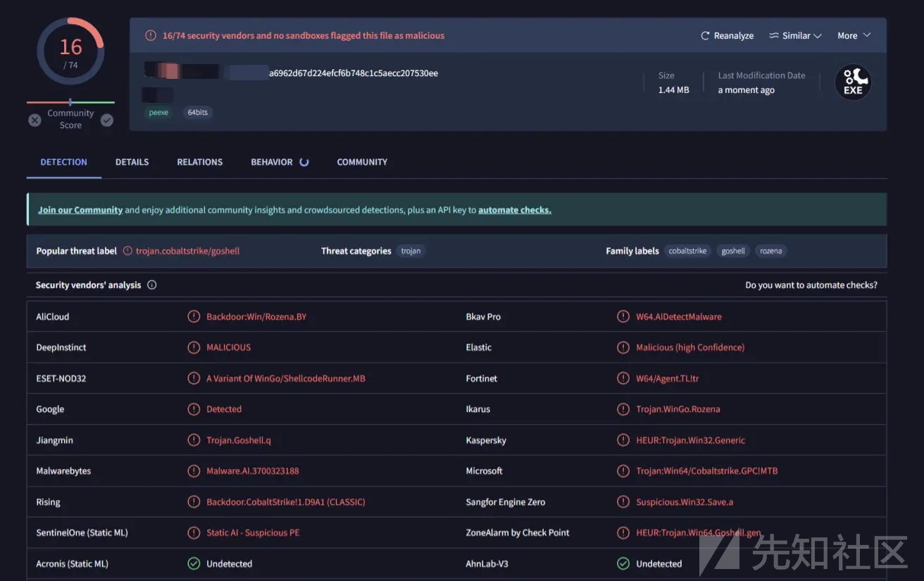Click the Acronis undetected checkmark icon
The image size is (924, 581).
194,563
